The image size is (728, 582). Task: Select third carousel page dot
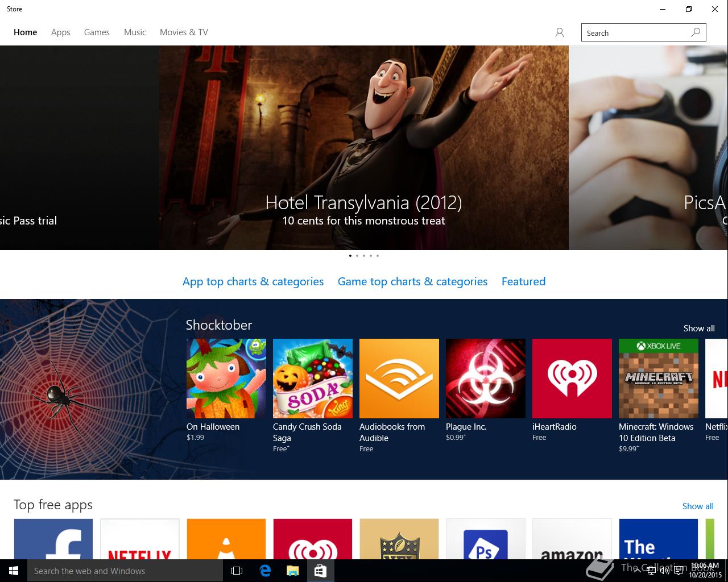pos(364,256)
